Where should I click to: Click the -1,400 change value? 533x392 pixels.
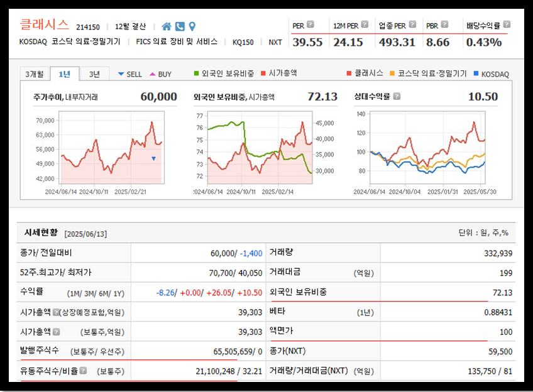[x=251, y=253]
